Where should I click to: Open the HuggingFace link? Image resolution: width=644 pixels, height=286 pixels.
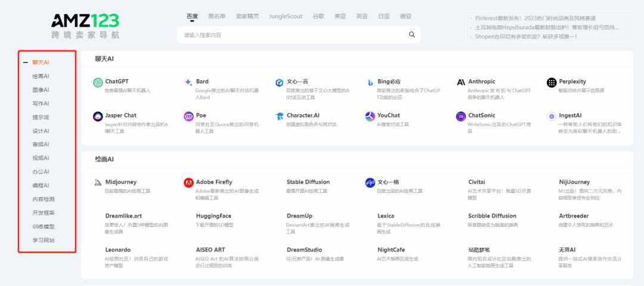pos(213,216)
